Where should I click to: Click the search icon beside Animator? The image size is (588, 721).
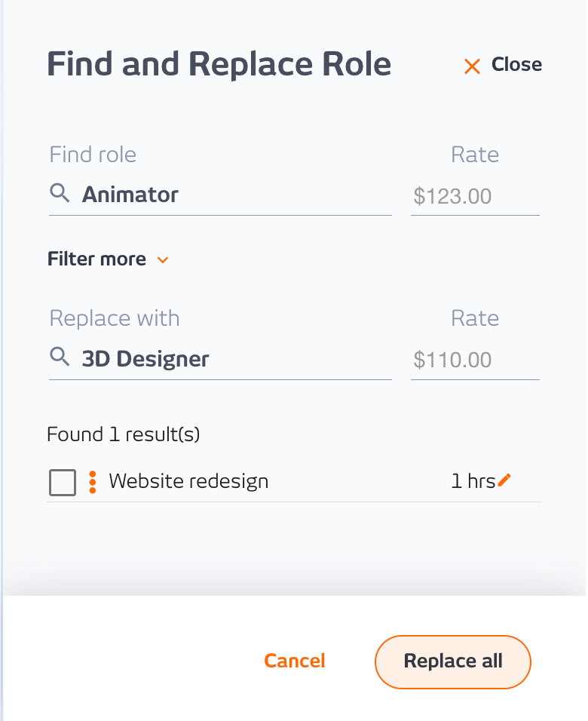click(60, 192)
